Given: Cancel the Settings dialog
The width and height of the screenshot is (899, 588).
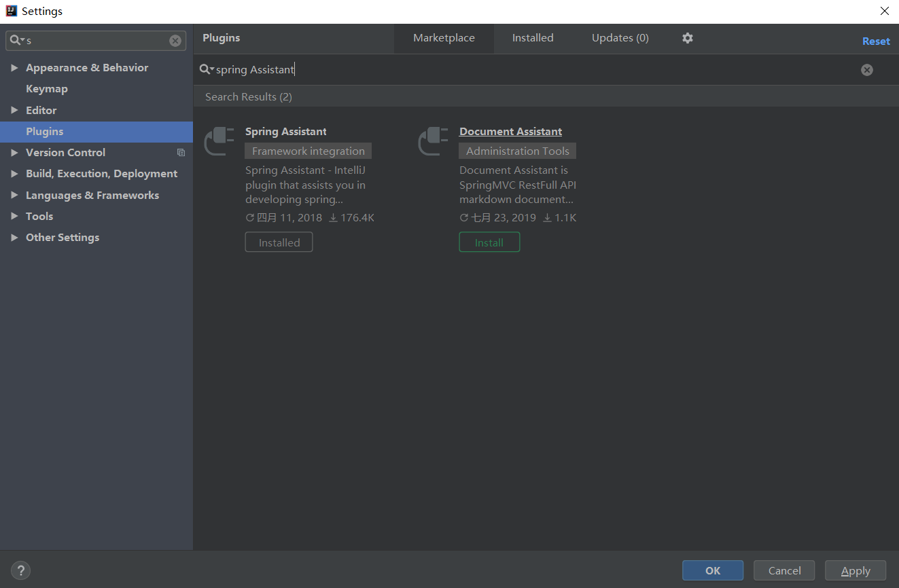Looking at the screenshot, I should pyautogui.click(x=785, y=570).
